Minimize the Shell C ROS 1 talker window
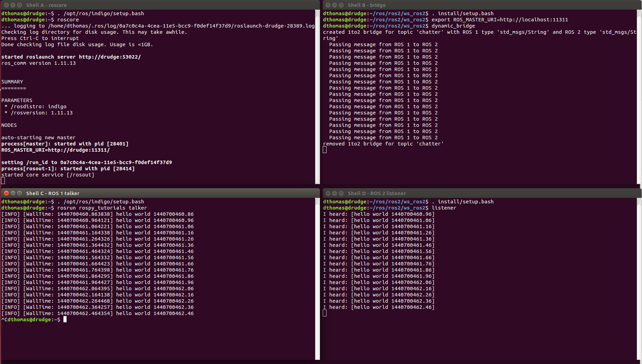Screen dimensions: 642x364 (x=13, y=193)
